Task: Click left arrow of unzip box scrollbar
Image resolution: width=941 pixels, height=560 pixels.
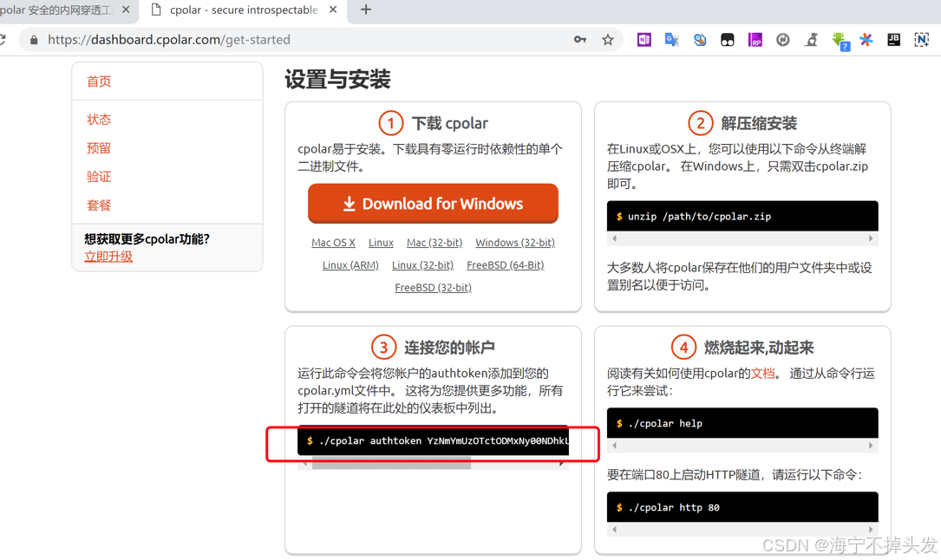Action: [x=614, y=238]
